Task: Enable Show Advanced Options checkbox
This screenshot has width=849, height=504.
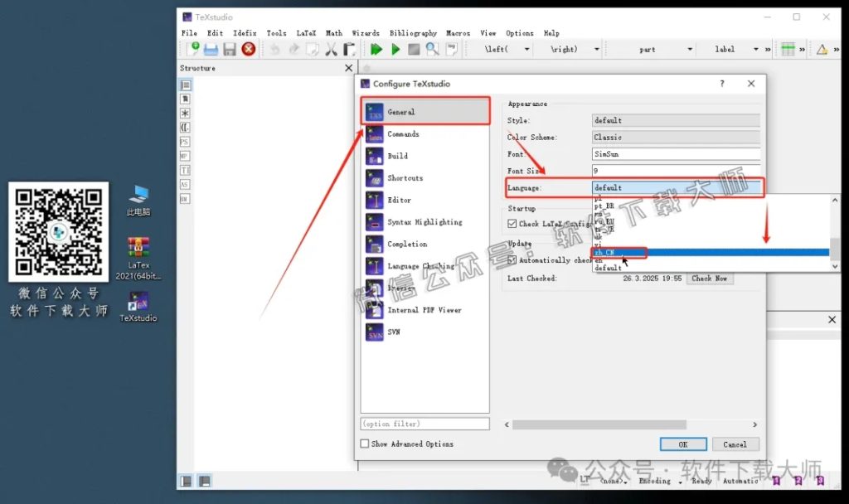Action: click(x=365, y=444)
